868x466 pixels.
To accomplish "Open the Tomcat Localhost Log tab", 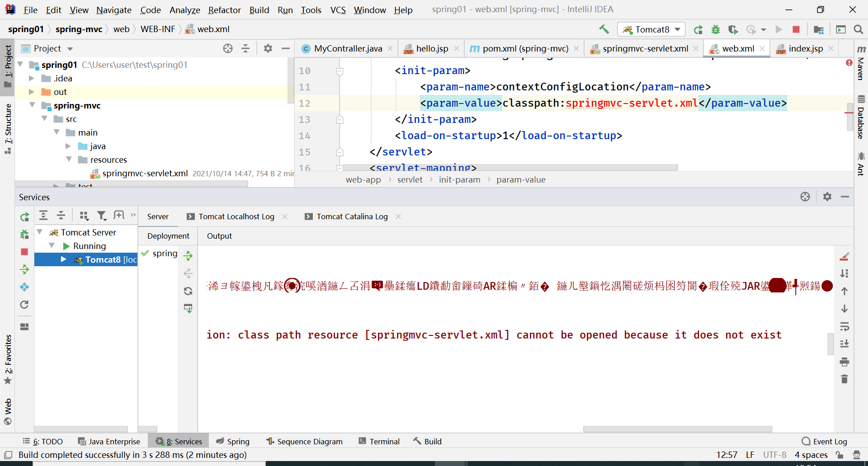I will pos(236,217).
